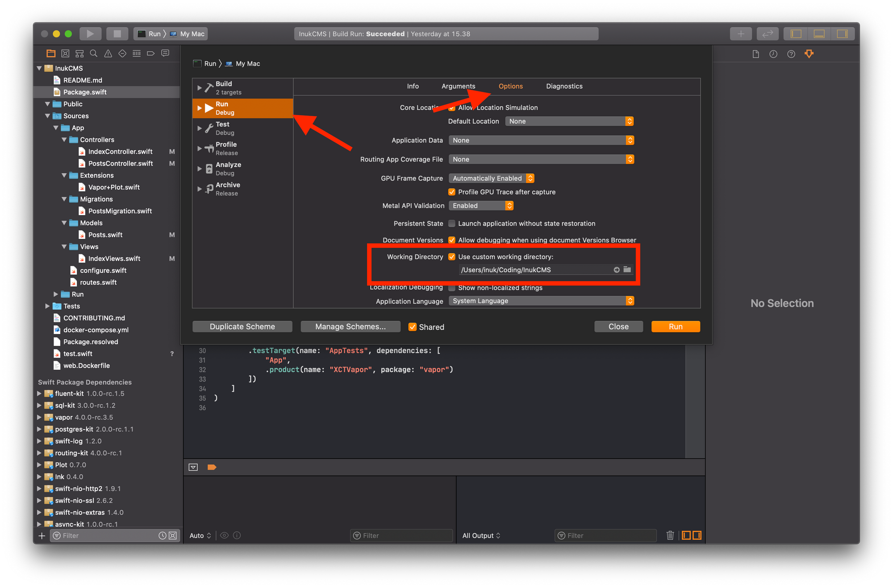Open the Quick Help inspector icon
Screen dimensions: 893x588
click(x=791, y=54)
